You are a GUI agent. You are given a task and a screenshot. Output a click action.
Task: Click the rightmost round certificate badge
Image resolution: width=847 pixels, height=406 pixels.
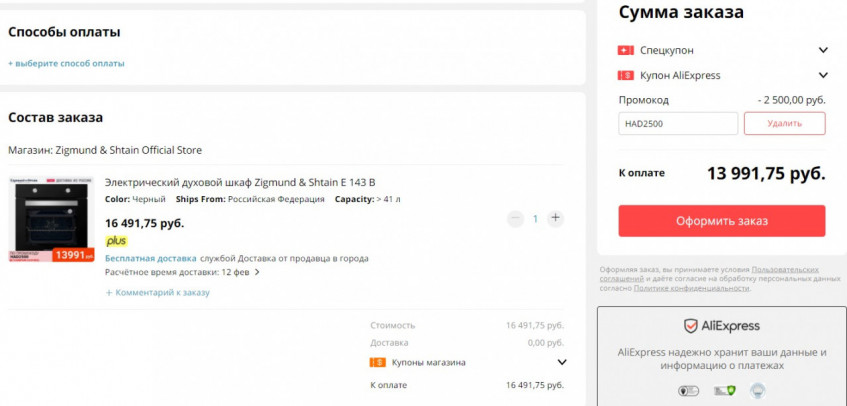(757, 391)
